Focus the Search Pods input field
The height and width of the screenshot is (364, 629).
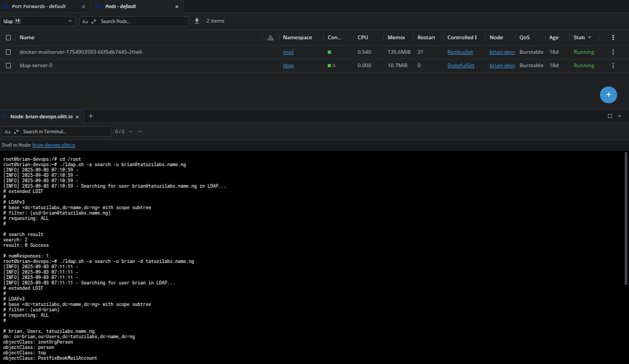(143, 22)
